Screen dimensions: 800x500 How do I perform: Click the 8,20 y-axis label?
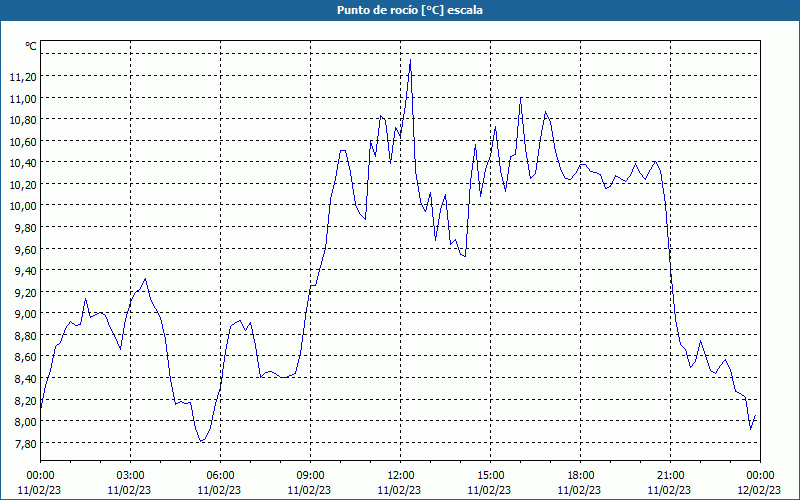(26, 401)
